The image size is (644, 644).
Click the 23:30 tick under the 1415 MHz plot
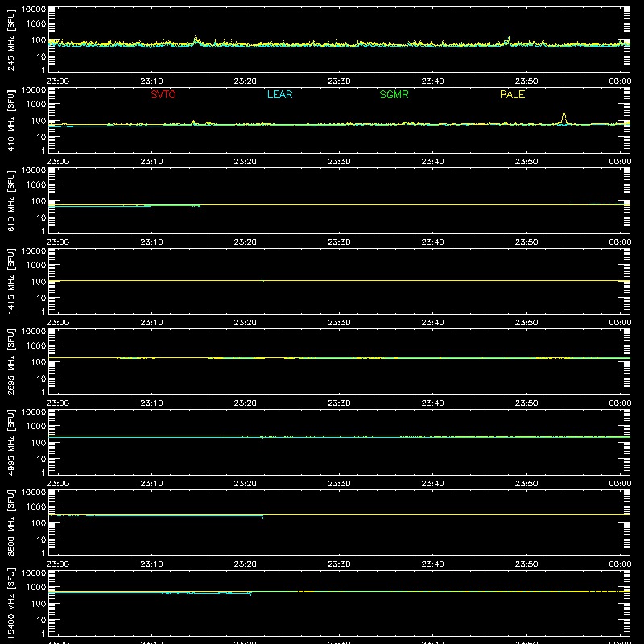point(339,323)
